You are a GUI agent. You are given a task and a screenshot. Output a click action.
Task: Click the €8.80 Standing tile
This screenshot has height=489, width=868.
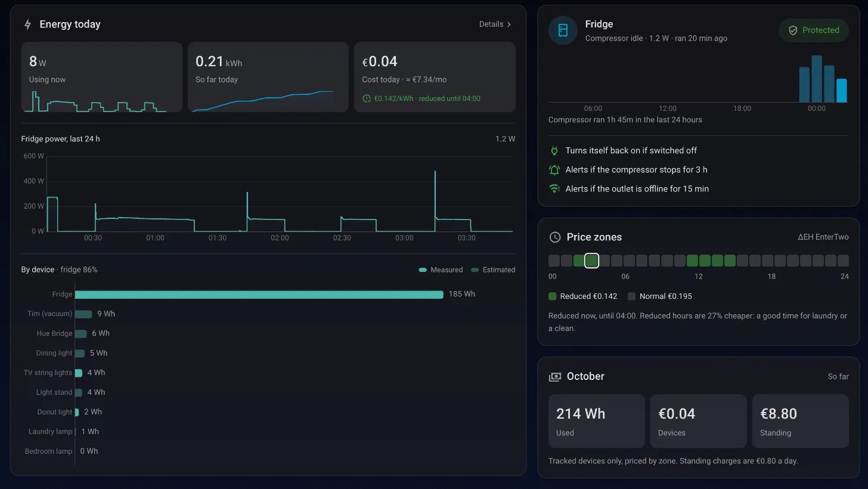801,421
